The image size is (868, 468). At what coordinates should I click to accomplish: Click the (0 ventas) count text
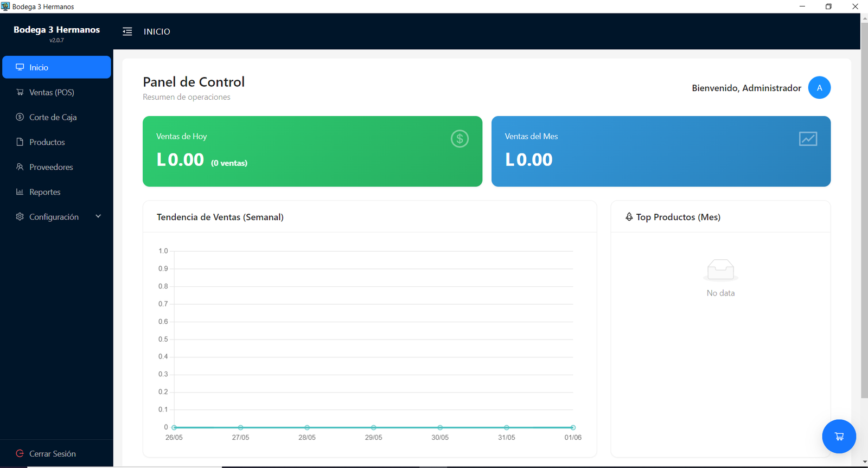pyautogui.click(x=229, y=163)
